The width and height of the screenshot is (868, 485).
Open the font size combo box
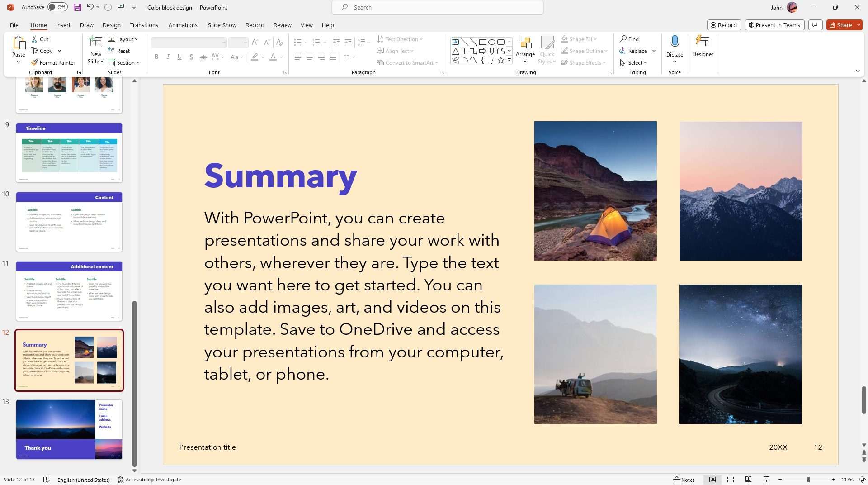pos(238,43)
